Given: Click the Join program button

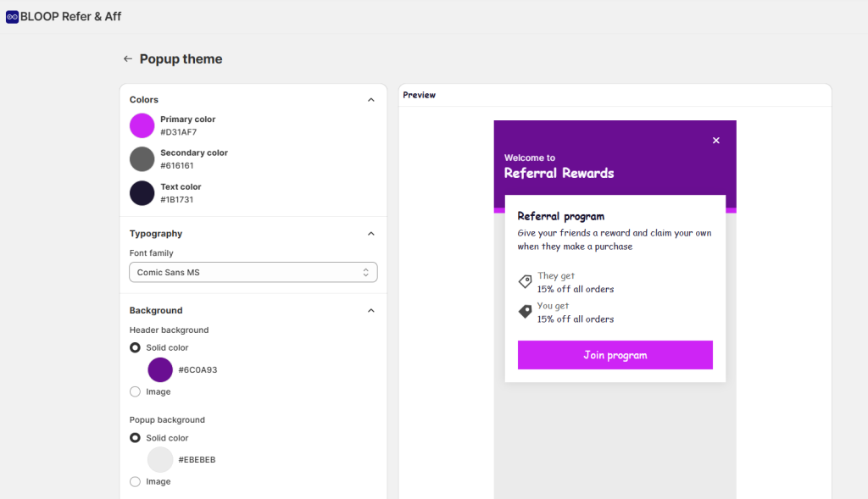Looking at the screenshot, I should pos(615,354).
